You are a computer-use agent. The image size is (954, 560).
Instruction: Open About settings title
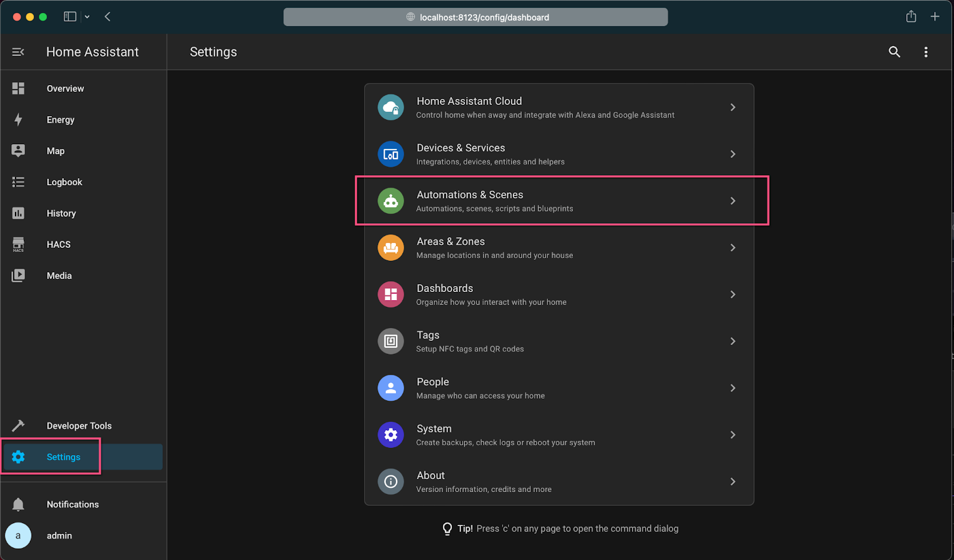click(430, 475)
